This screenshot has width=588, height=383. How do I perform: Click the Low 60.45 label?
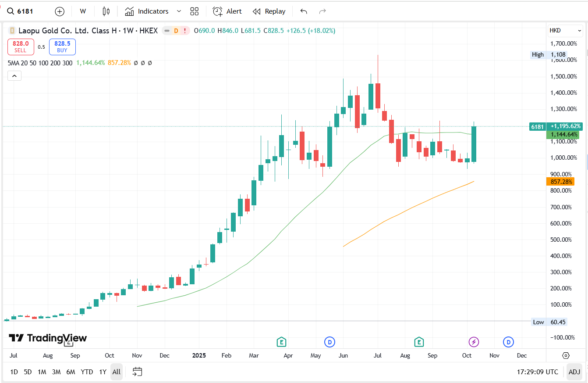549,322
